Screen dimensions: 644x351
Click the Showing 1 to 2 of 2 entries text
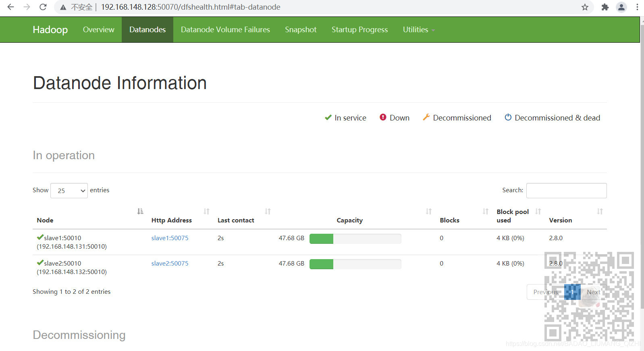click(x=71, y=291)
